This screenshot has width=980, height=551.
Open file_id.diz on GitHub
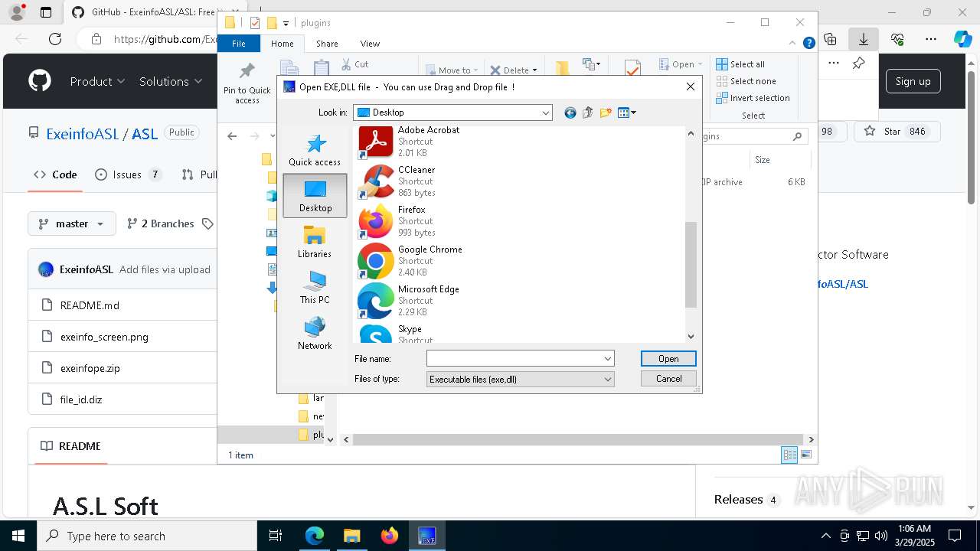(81, 399)
